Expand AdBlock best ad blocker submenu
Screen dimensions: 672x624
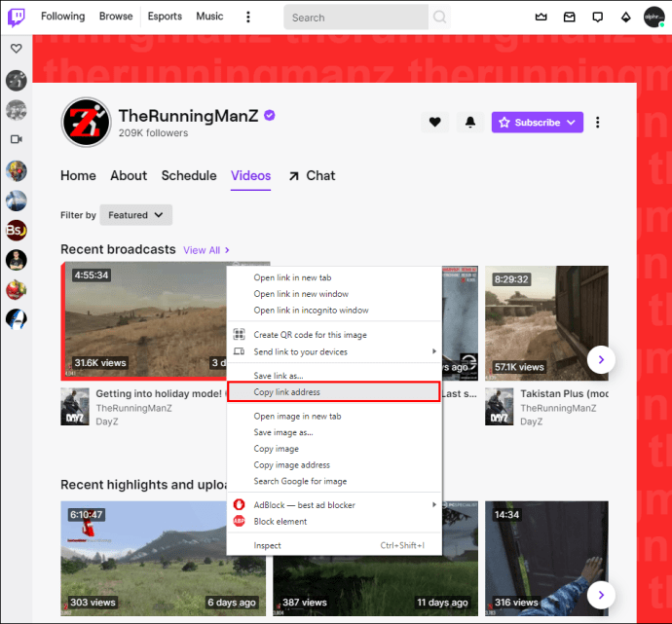point(334,505)
